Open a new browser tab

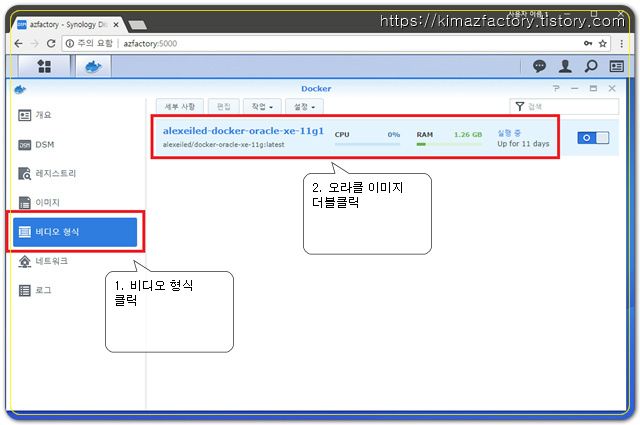point(138,25)
